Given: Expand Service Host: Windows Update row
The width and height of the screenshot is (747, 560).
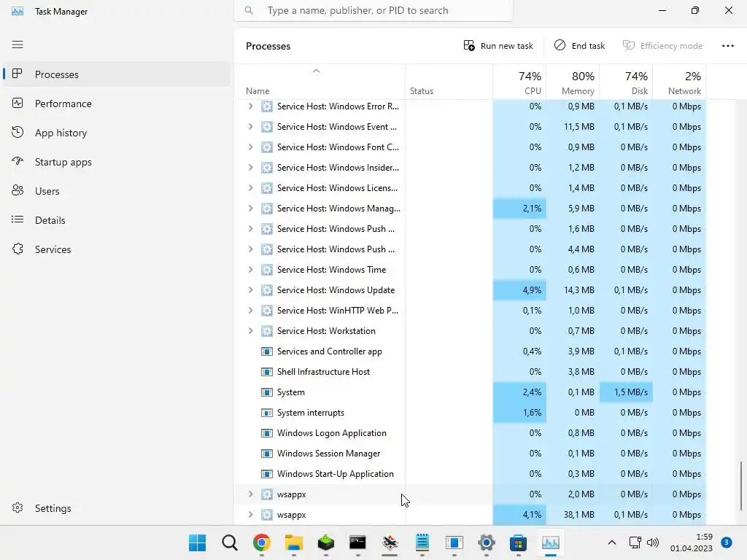Looking at the screenshot, I should coord(250,290).
